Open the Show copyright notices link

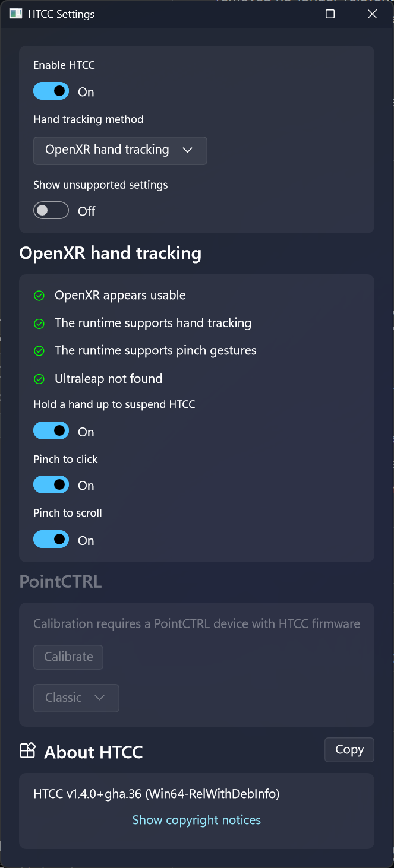click(197, 820)
